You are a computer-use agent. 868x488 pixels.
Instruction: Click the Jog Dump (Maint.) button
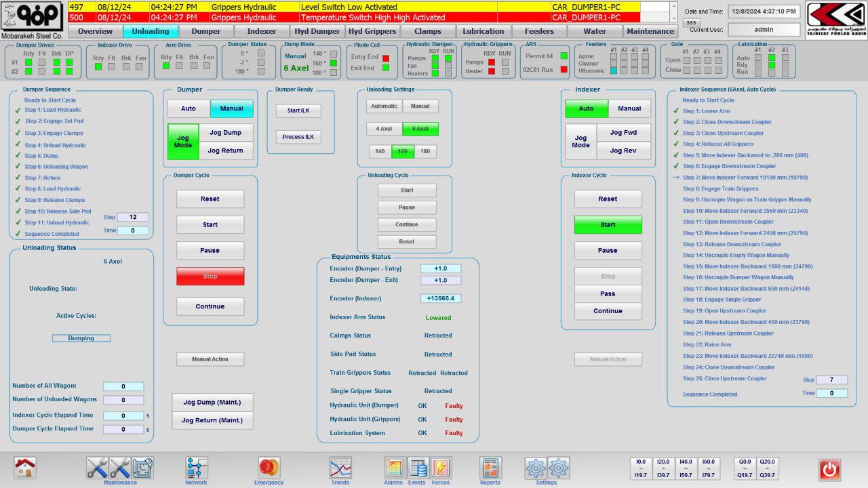212,402
